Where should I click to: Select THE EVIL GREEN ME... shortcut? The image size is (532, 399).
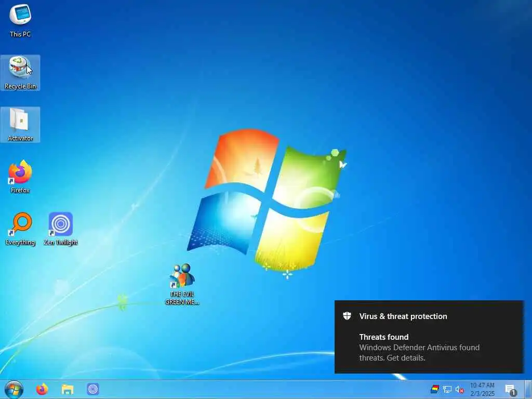click(182, 284)
